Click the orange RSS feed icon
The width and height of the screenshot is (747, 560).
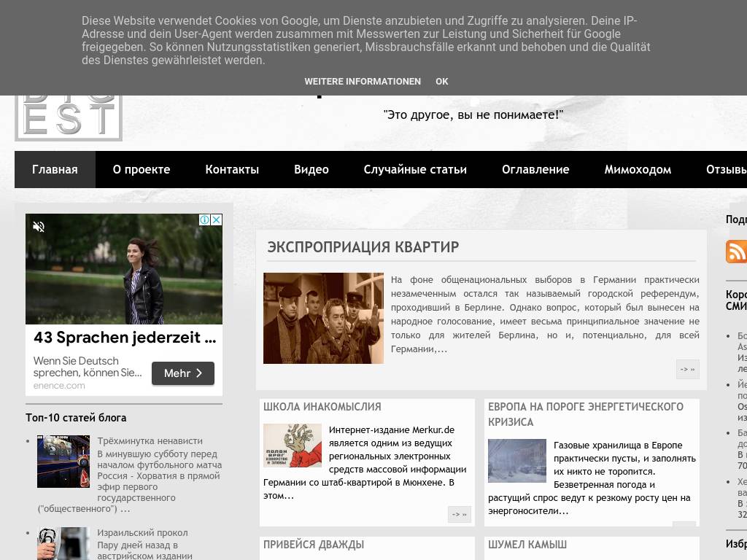tap(736, 251)
